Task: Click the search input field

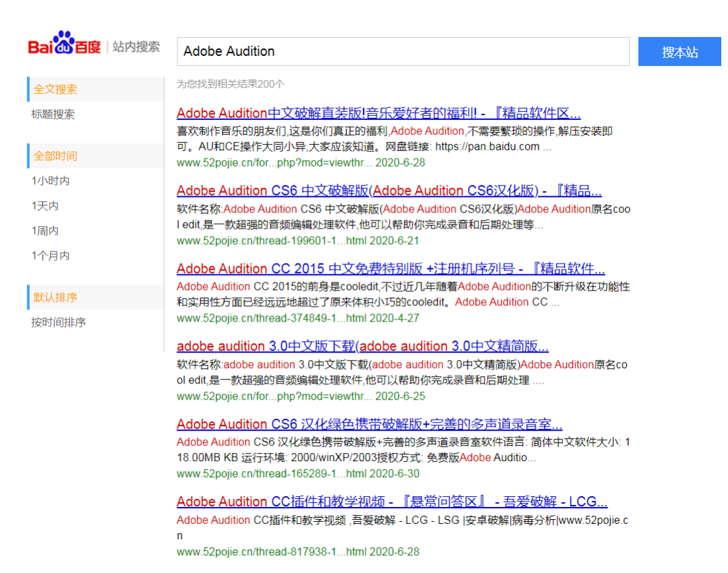Action: [x=402, y=51]
